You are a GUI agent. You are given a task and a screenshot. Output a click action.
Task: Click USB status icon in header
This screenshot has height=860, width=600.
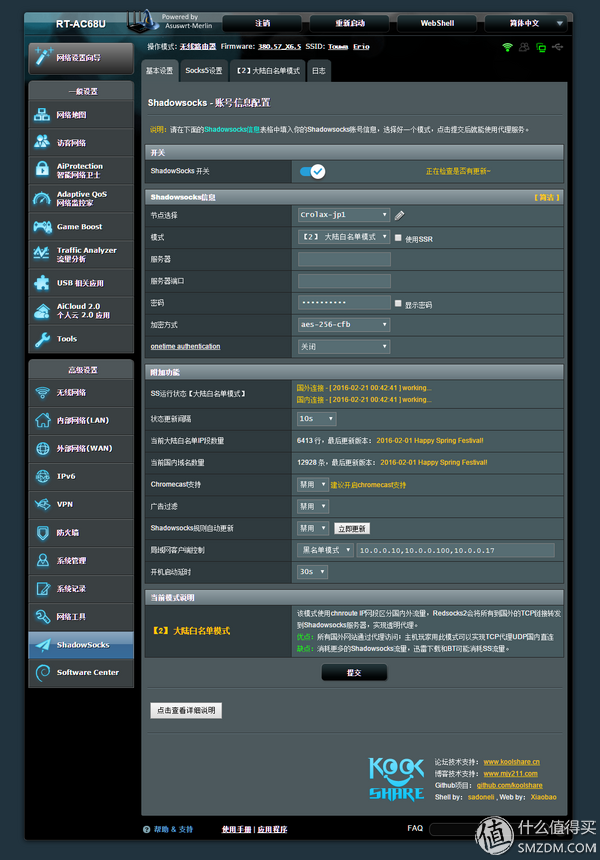(558, 47)
